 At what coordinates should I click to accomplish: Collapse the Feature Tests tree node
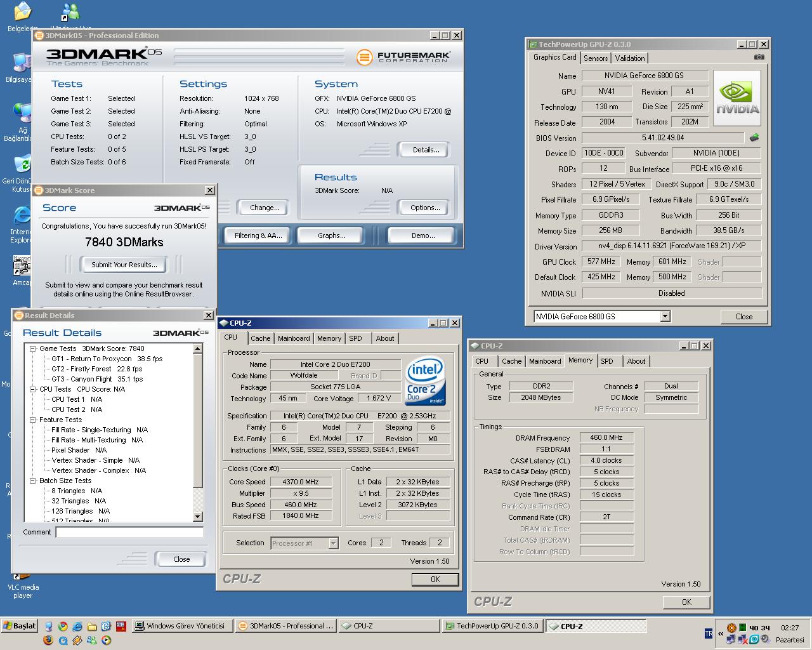[32, 420]
